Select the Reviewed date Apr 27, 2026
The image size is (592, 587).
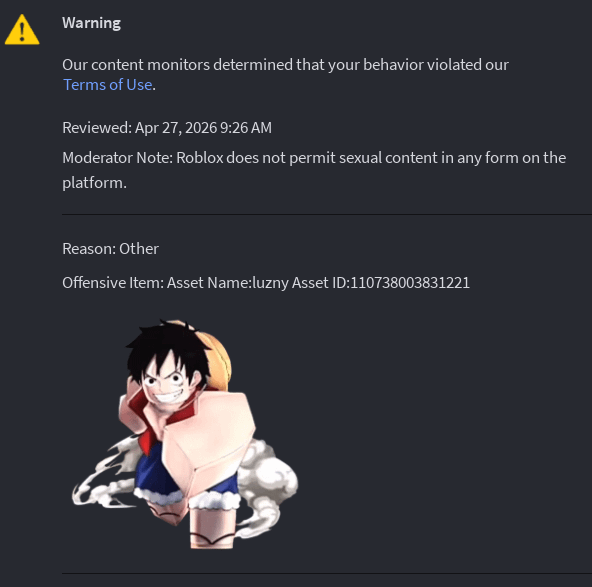point(176,128)
